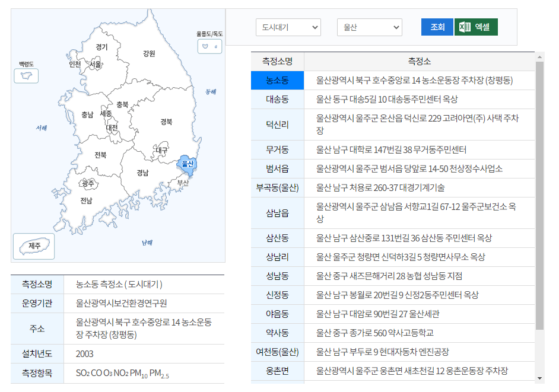Select the 약사동 station row

click(x=393, y=333)
